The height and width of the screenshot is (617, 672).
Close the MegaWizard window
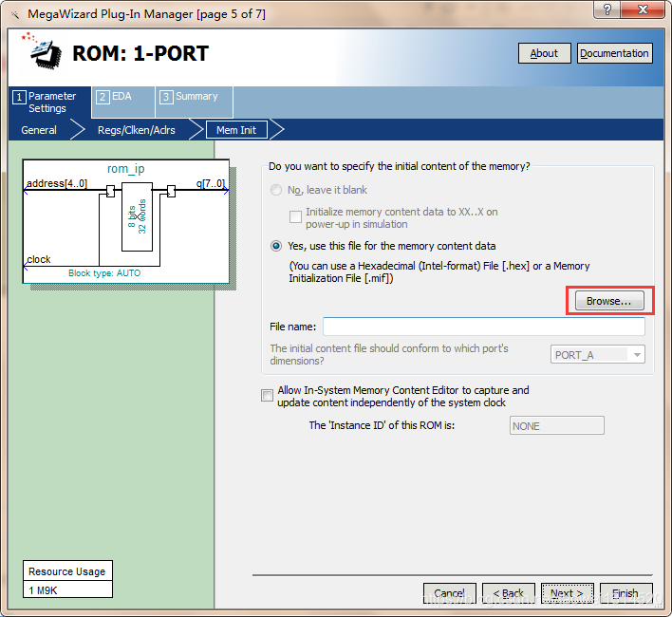643,9
